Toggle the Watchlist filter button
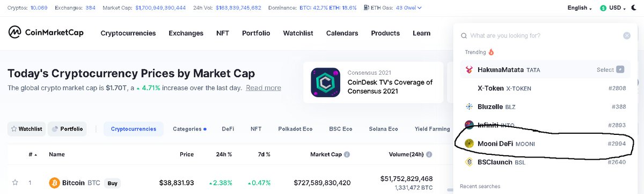The width and height of the screenshot is (644, 194). coord(26,129)
